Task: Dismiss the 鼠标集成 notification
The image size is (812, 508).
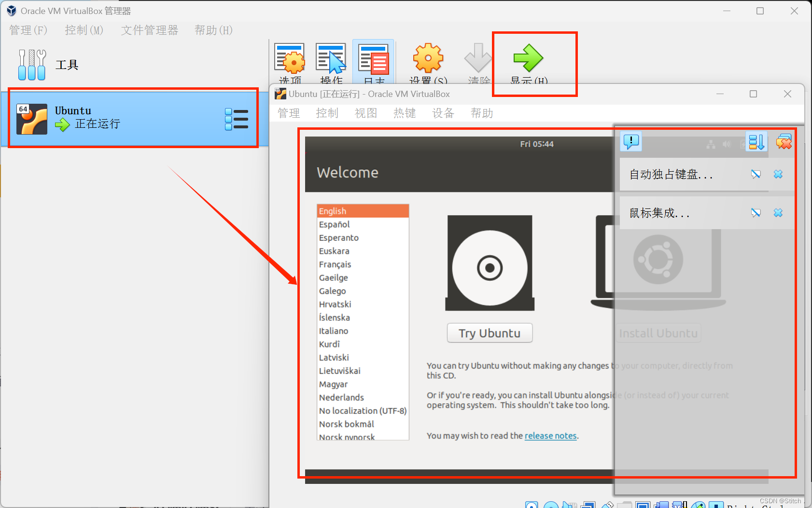Action: pyautogui.click(x=778, y=213)
